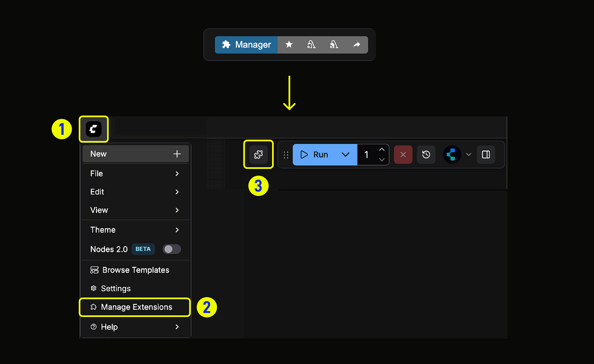Click the outlined vacuum cleaner icon
The height and width of the screenshot is (364, 594).
[311, 45]
